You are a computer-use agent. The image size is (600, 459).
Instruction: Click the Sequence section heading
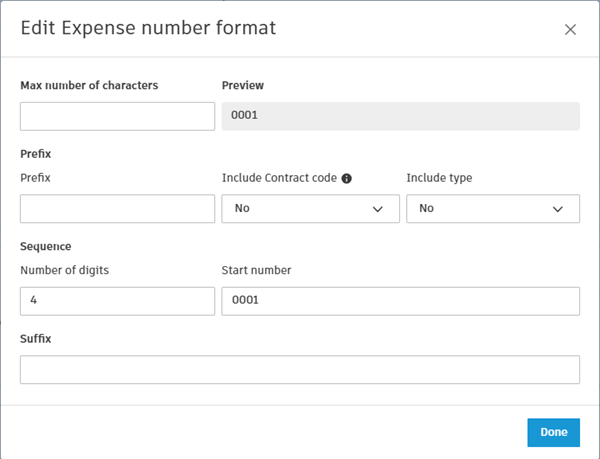pos(45,246)
